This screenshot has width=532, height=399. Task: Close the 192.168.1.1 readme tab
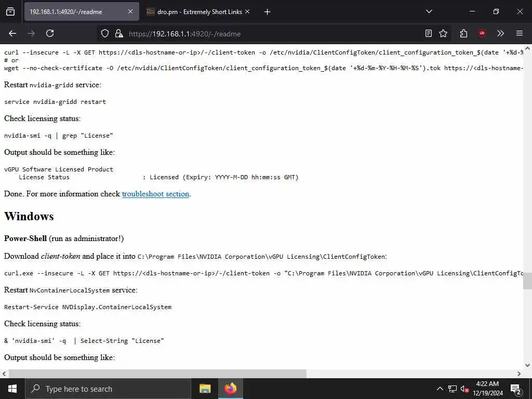[x=130, y=11]
